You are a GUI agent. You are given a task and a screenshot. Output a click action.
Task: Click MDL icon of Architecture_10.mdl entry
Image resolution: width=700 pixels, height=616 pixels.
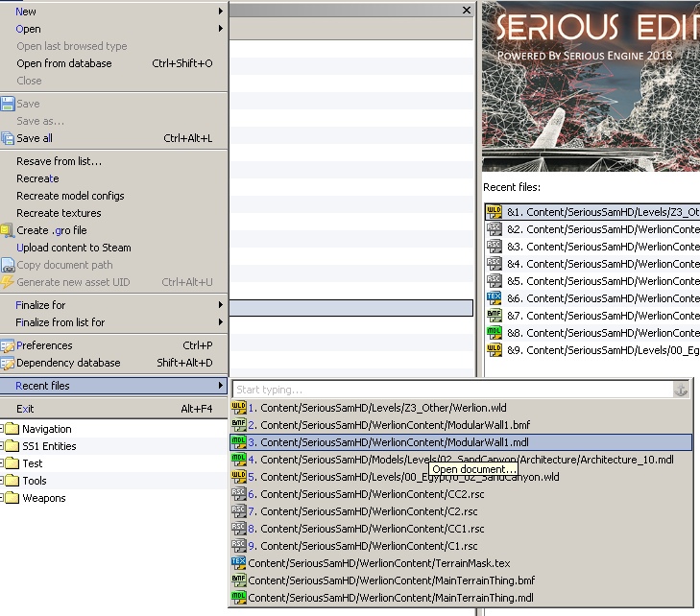(239, 460)
